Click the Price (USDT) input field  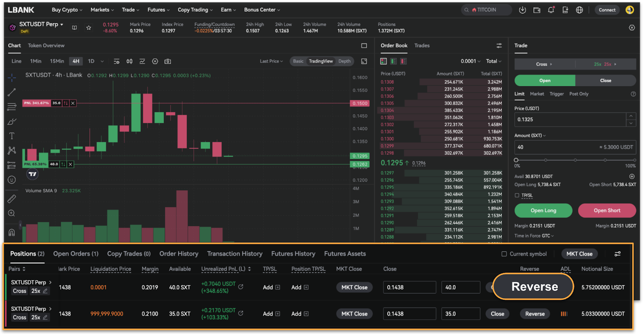click(570, 120)
